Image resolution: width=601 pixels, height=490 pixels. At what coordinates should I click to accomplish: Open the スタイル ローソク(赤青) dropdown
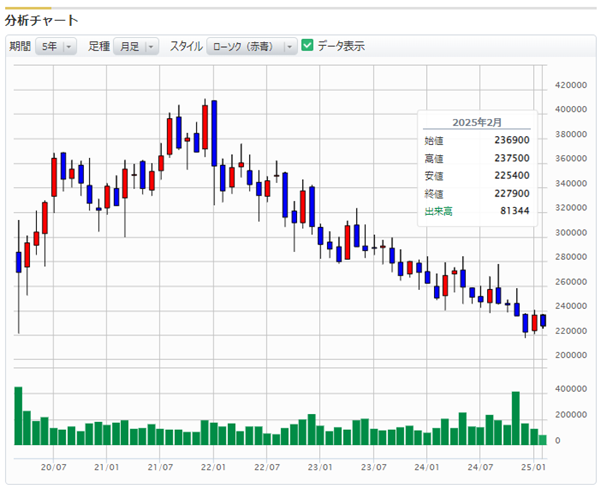[252, 46]
